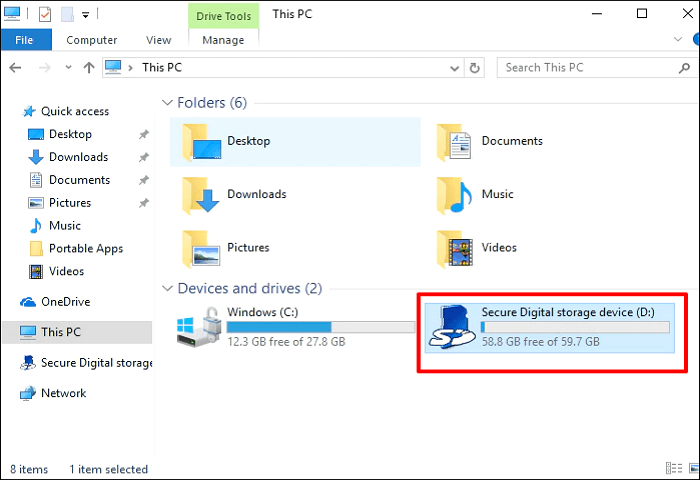
Task: Click the Up arrow navigation button
Action: coord(88,68)
